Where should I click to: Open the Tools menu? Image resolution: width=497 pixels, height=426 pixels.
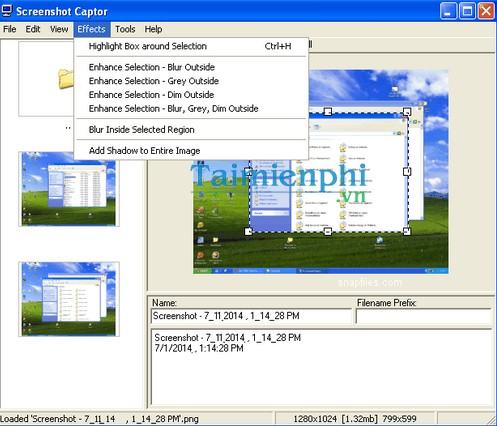click(125, 29)
